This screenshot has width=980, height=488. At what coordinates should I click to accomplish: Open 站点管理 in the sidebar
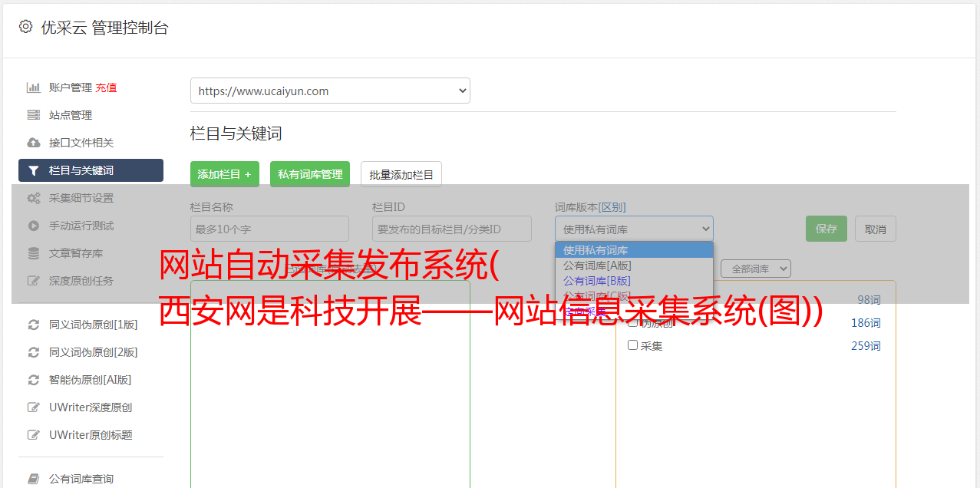[x=71, y=115]
